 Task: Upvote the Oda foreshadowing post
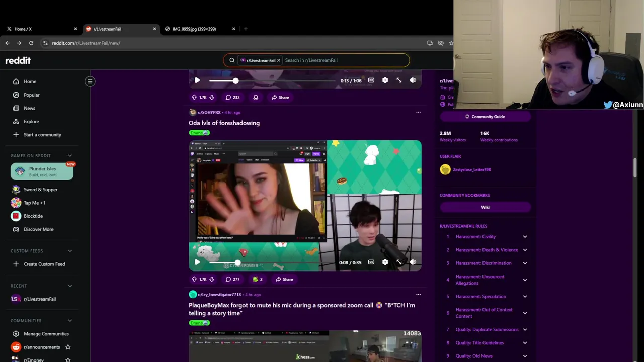click(194, 279)
